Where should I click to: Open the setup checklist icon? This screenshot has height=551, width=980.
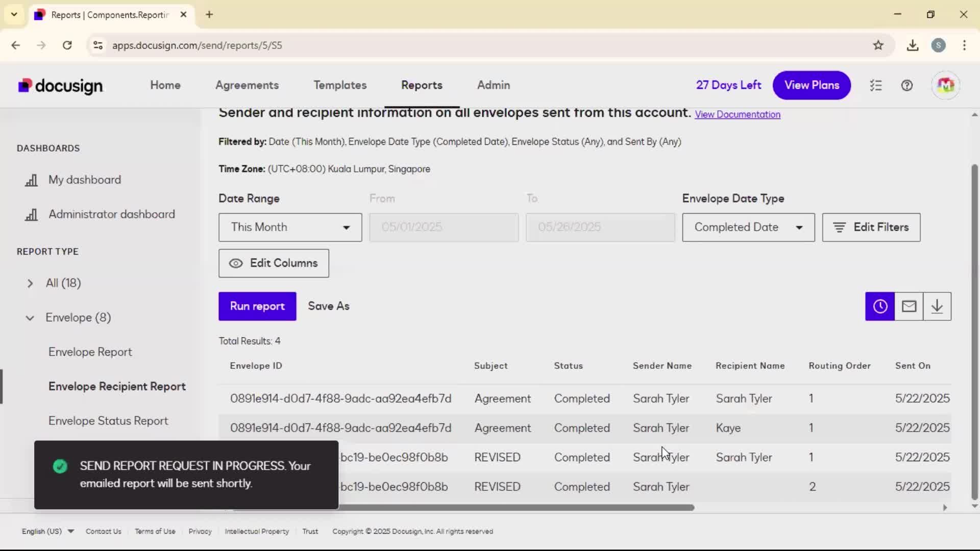(x=876, y=85)
